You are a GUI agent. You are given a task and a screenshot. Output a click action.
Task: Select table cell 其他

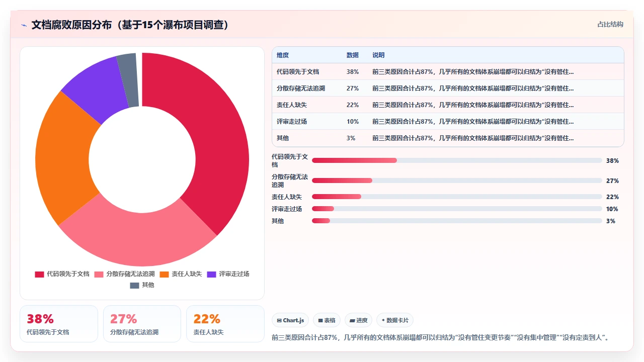[283, 138]
